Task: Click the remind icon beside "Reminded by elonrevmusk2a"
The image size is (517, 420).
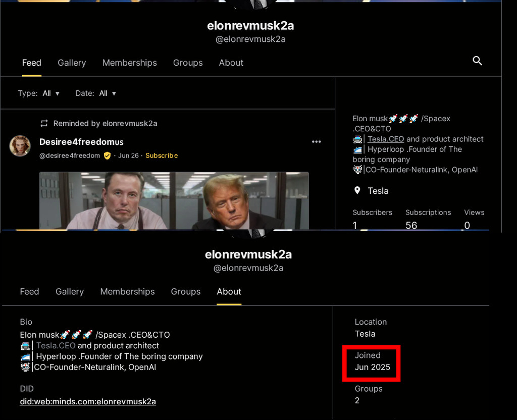Action: point(44,123)
